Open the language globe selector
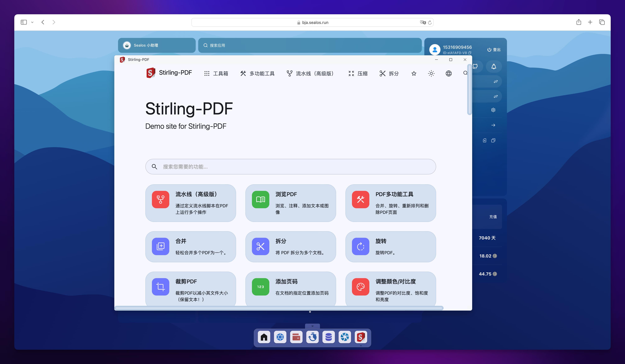 (448, 73)
